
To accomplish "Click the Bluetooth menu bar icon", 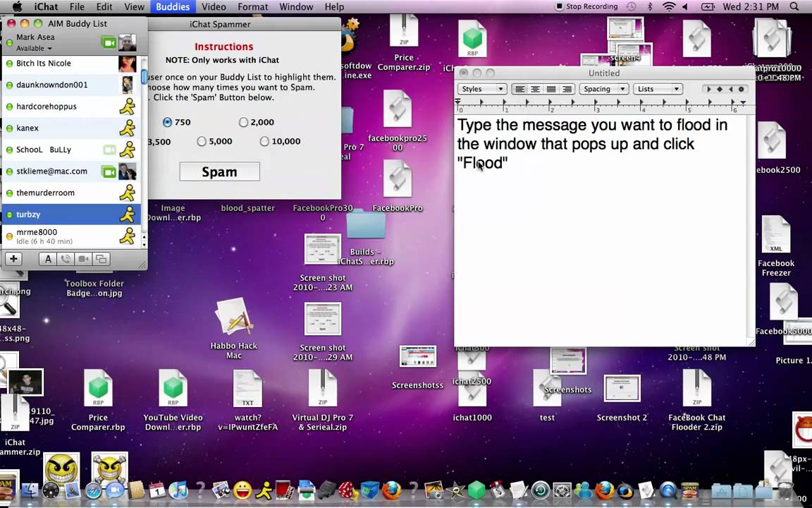I will pos(650,7).
